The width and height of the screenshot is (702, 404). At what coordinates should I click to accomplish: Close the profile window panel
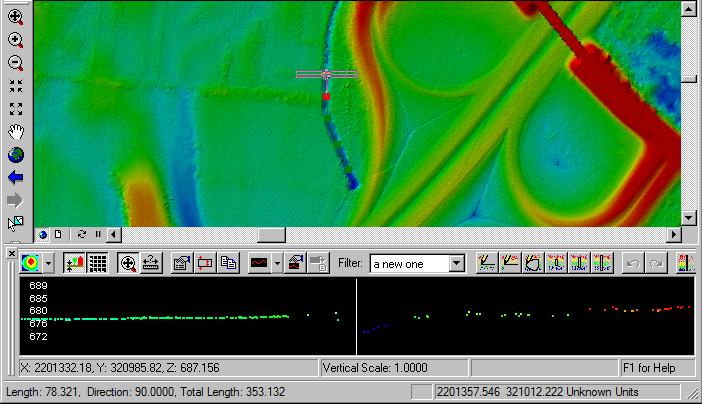pyautogui.click(x=12, y=254)
